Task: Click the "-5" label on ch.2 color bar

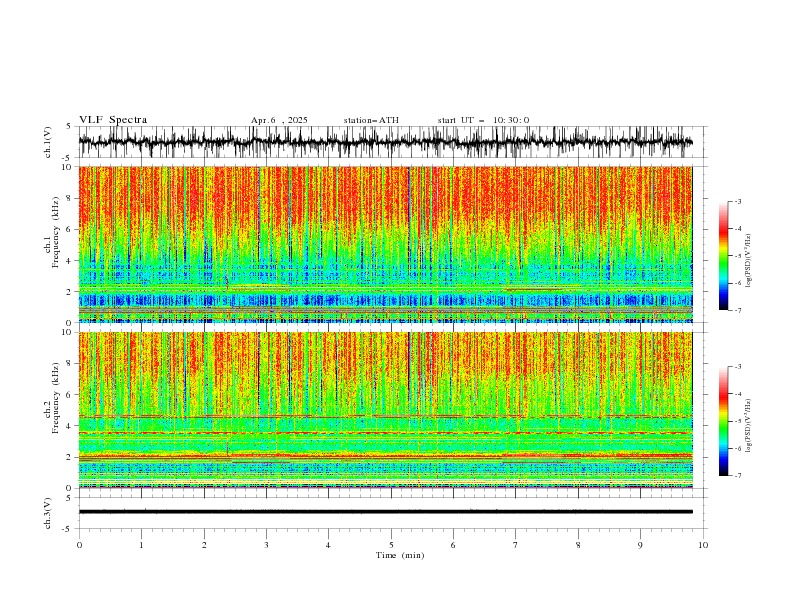Action: coord(738,421)
